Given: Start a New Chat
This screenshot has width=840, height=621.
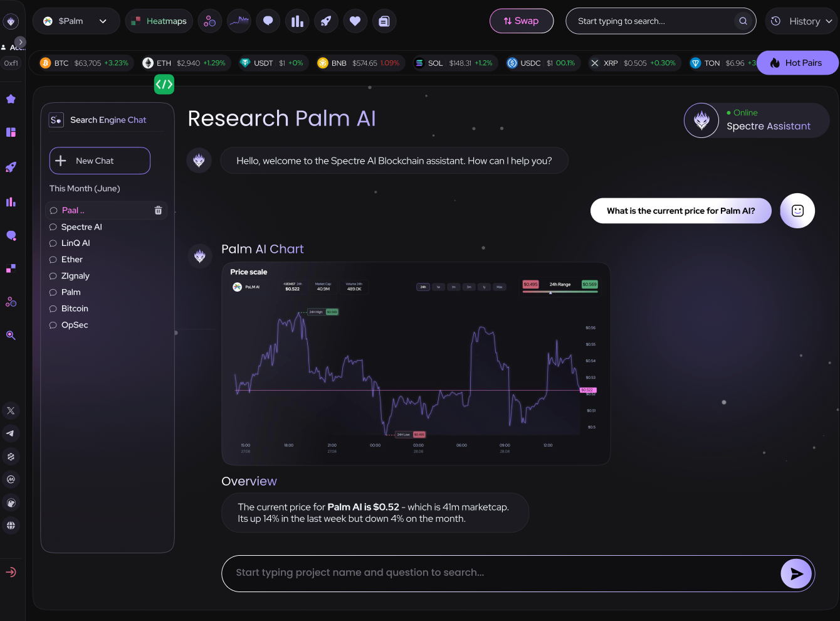Looking at the screenshot, I should click(x=99, y=161).
